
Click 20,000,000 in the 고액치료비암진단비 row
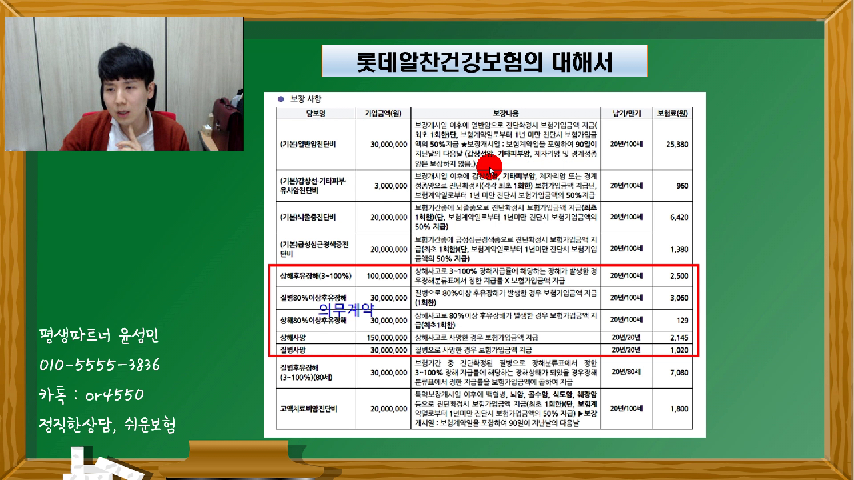pyautogui.click(x=389, y=409)
